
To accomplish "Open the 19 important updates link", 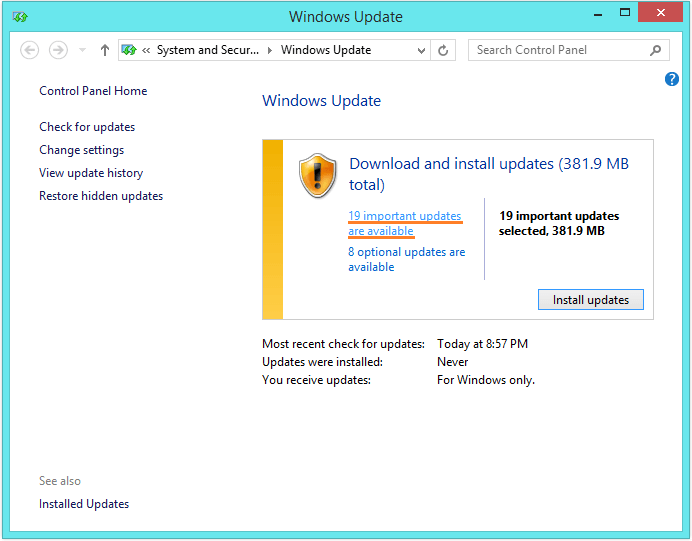I will pyautogui.click(x=405, y=223).
